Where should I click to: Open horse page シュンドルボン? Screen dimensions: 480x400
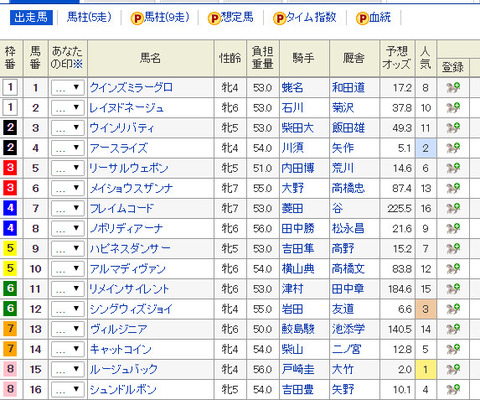tap(123, 389)
